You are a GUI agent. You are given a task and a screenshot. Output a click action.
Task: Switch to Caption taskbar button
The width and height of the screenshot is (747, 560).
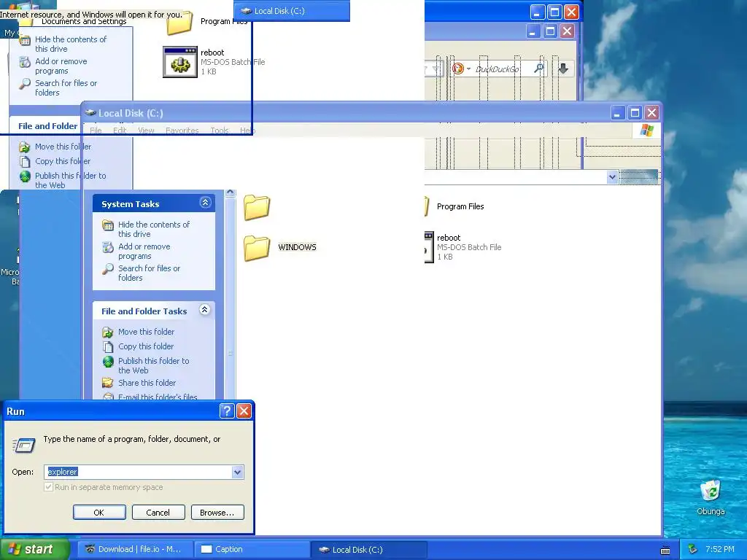252,549
